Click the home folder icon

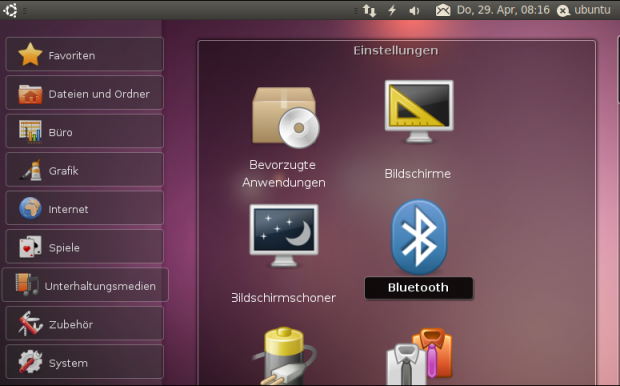tap(30, 94)
